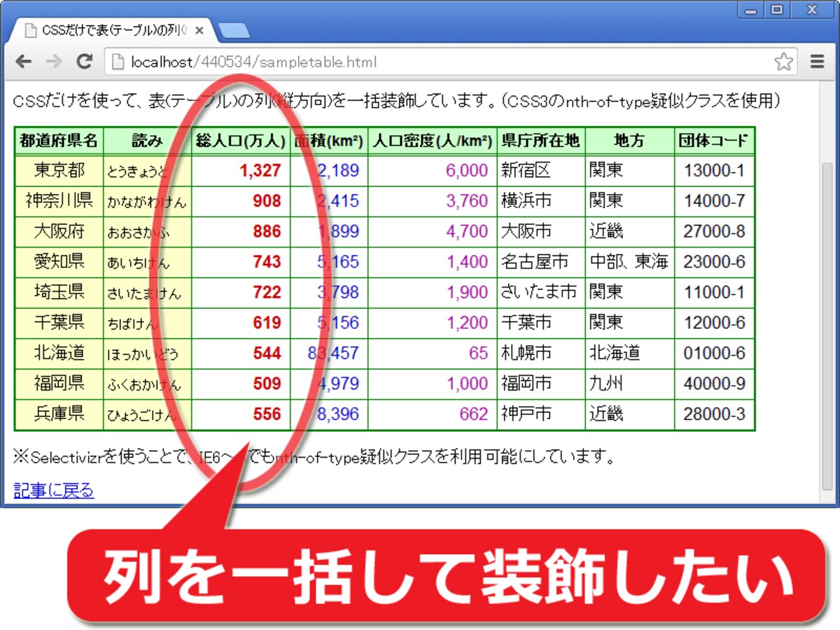Select the 兵庫県 cell
This screenshot has height=630, width=840.
click(x=59, y=414)
